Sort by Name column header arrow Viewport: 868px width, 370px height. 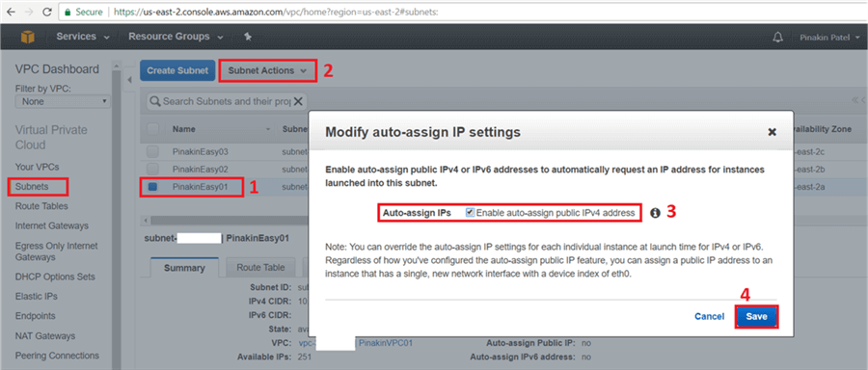pyautogui.click(x=268, y=129)
